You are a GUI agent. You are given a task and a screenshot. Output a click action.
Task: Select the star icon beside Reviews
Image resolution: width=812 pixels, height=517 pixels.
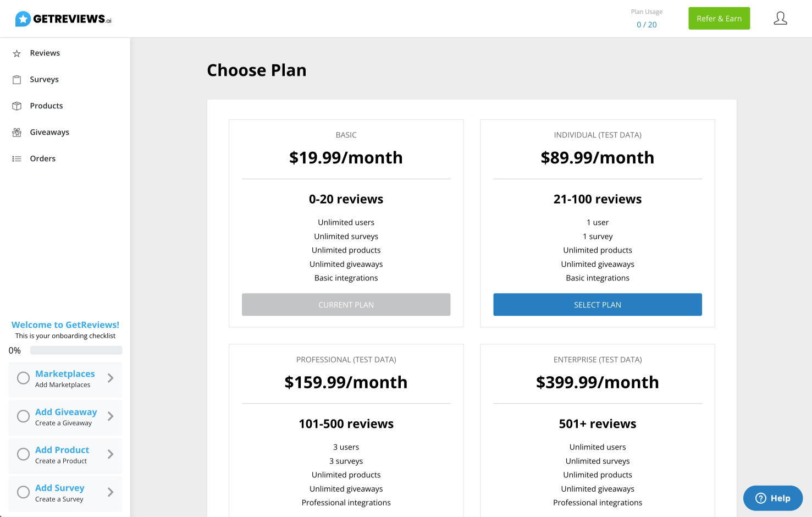pyautogui.click(x=17, y=53)
